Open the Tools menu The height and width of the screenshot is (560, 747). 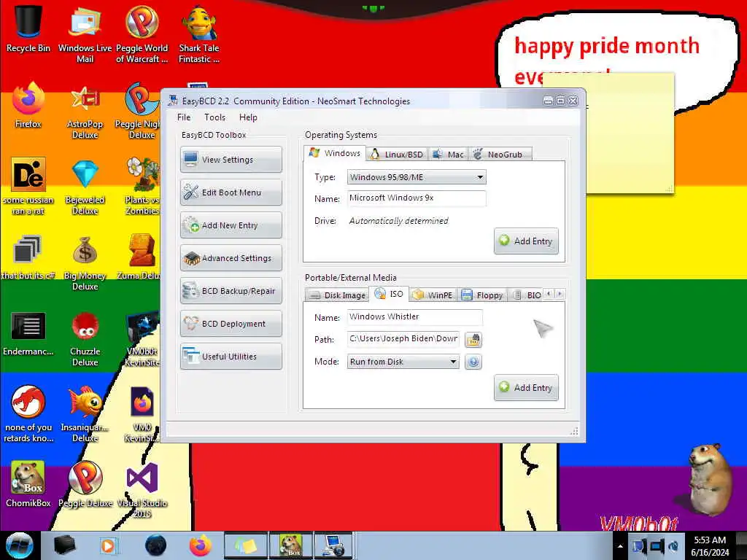tap(215, 117)
